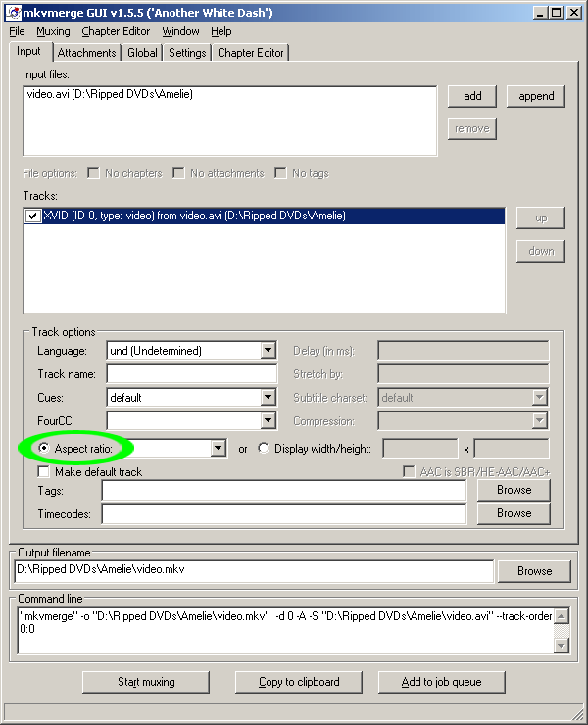
Task: Switch to the Attachments tab
Action: 86,53
